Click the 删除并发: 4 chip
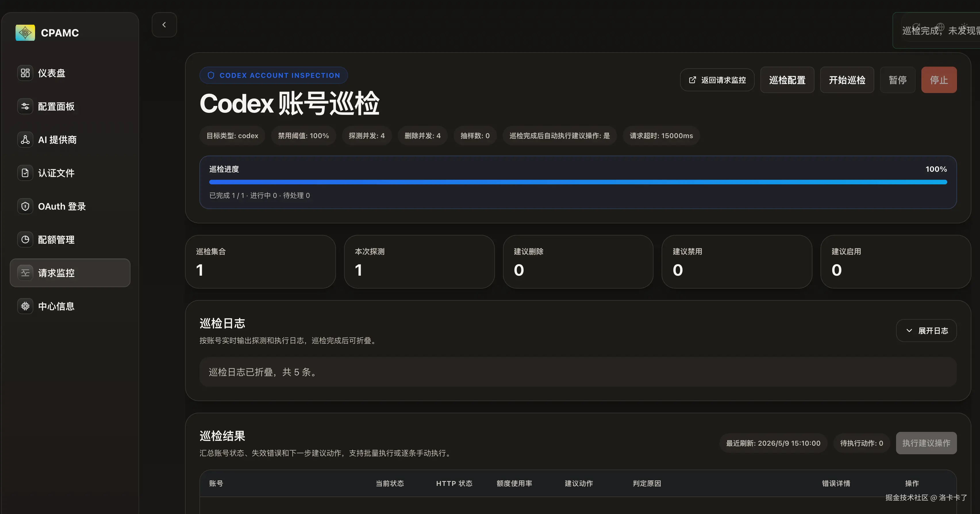 tap(422, 136)
